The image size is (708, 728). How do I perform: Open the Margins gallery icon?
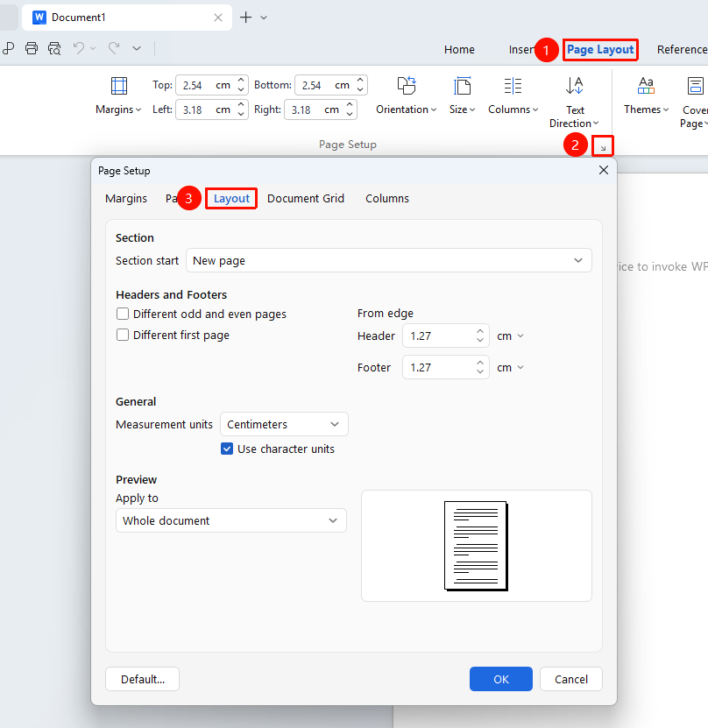(119, 86)
